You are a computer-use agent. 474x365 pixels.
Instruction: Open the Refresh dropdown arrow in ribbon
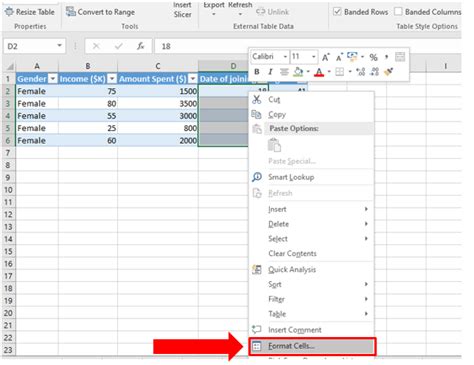(240, 14)
